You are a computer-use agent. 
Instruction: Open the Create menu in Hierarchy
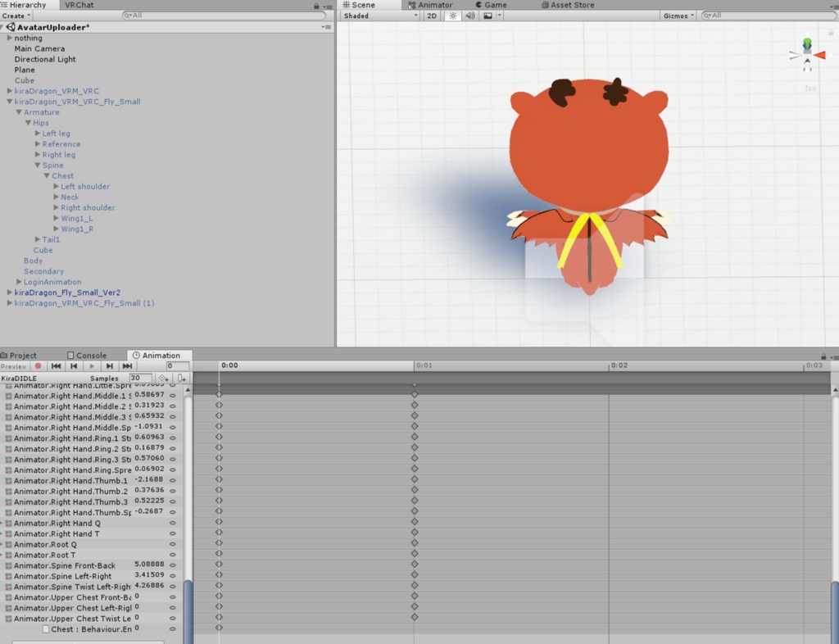[x=13, y=16]
